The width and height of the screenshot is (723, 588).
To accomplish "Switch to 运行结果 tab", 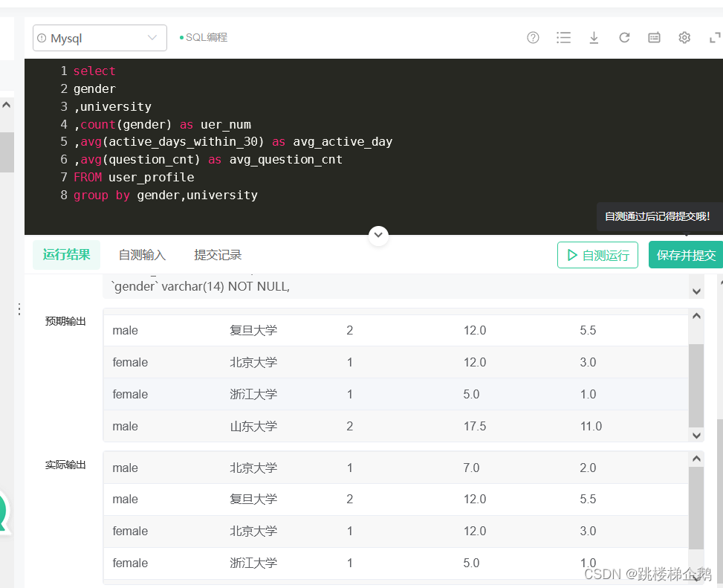I will [x=66, y=254].
